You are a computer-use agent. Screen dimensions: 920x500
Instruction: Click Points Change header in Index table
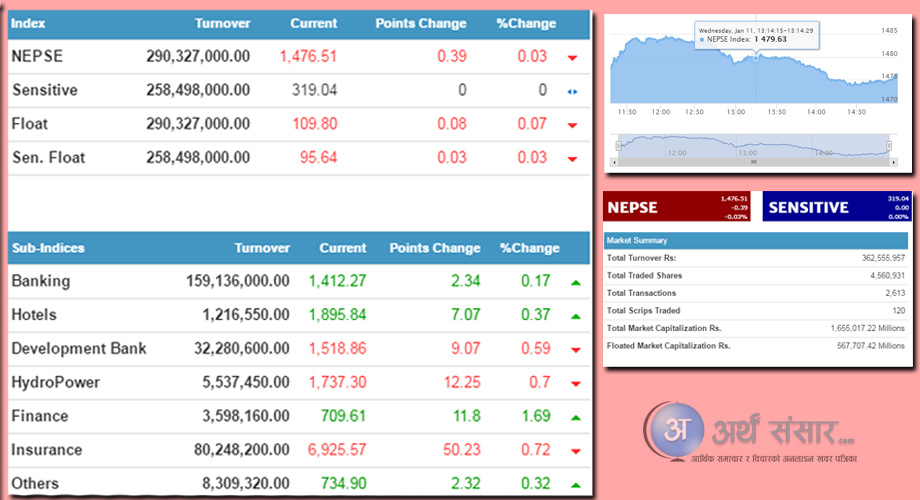[x=421, y=23]
